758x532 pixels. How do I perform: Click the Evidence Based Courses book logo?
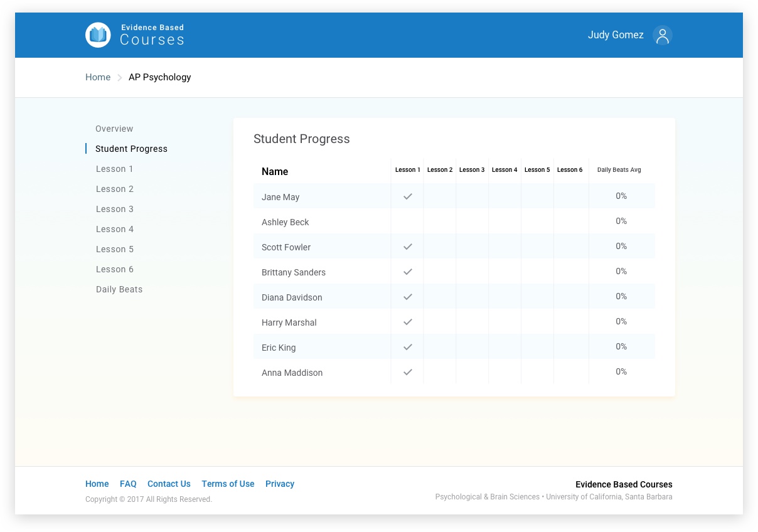[x=98, y=35]
